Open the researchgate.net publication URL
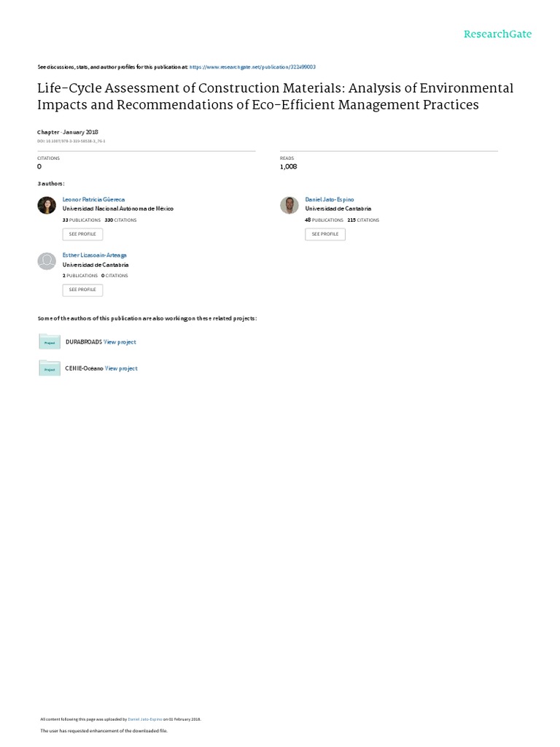The height and width of the screenshot is (747, 560). coord(252,66)
